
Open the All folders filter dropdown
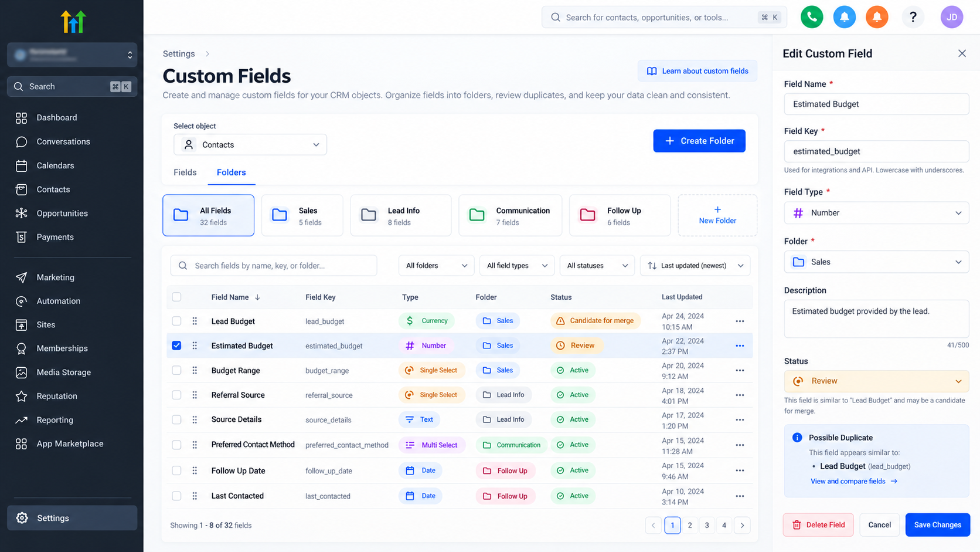[437, 266]
